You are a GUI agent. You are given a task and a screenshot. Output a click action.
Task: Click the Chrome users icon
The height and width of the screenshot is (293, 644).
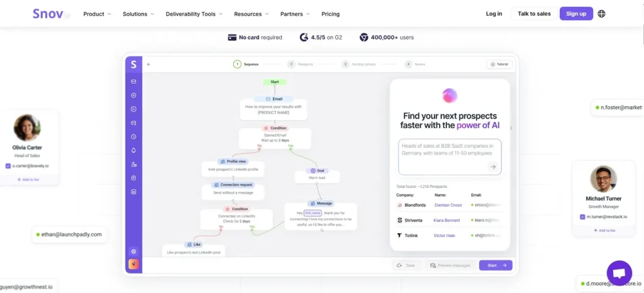(x=364, y=37)
